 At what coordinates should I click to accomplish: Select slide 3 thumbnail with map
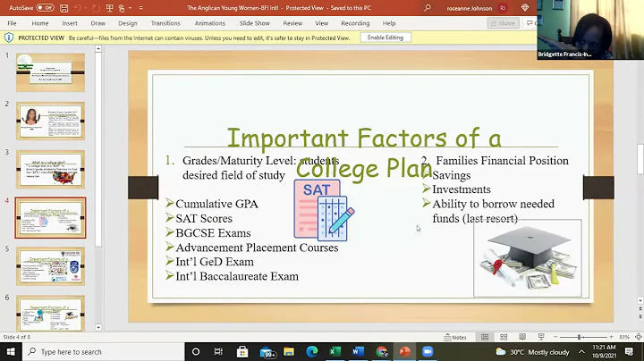click(x=50, y=170)
